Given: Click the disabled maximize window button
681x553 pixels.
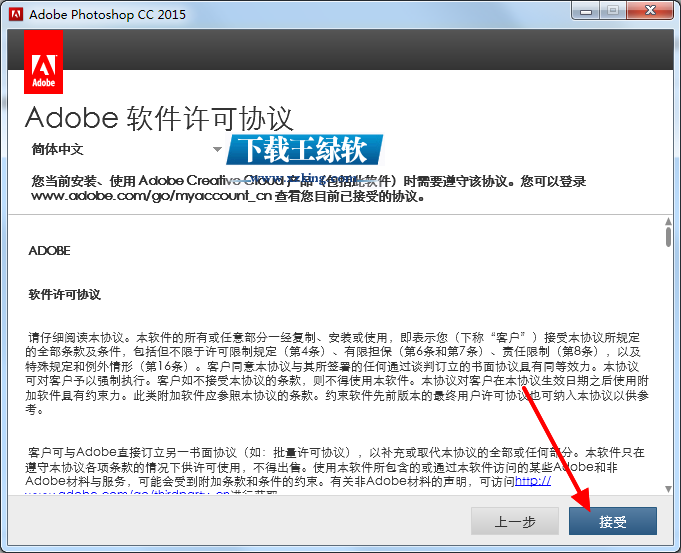Looking at the screenshot, I should pos(613,11).
